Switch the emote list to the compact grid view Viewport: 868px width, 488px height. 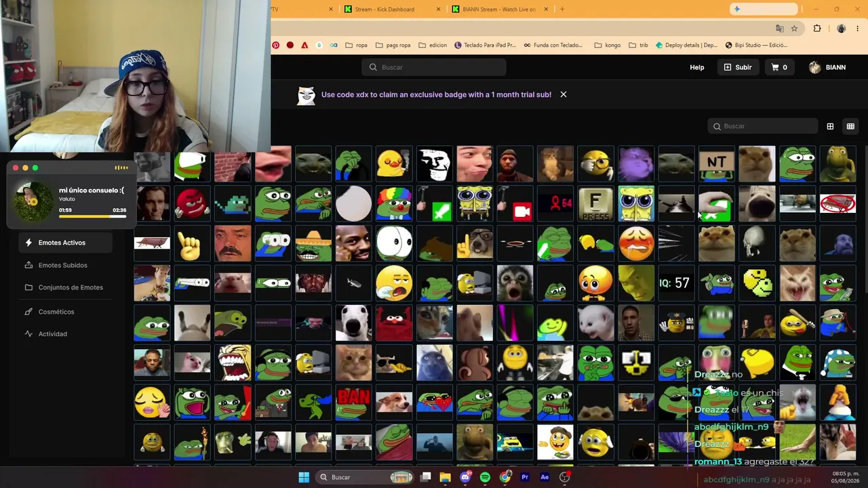850,126
